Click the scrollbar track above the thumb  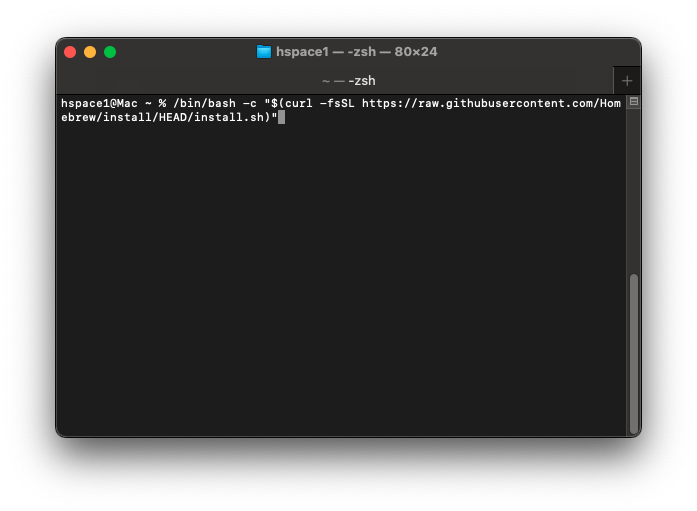pyautogui.click(x=633, y=190)
